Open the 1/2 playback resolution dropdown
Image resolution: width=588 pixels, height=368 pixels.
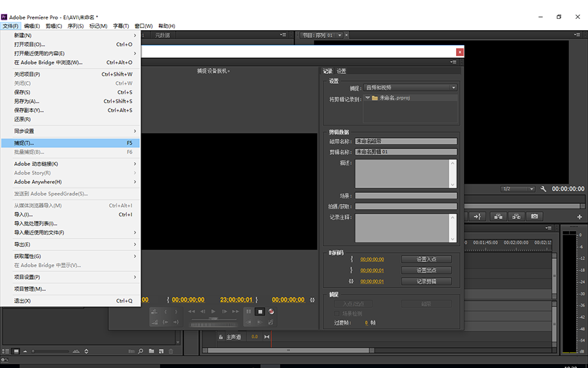pos(518,189)
